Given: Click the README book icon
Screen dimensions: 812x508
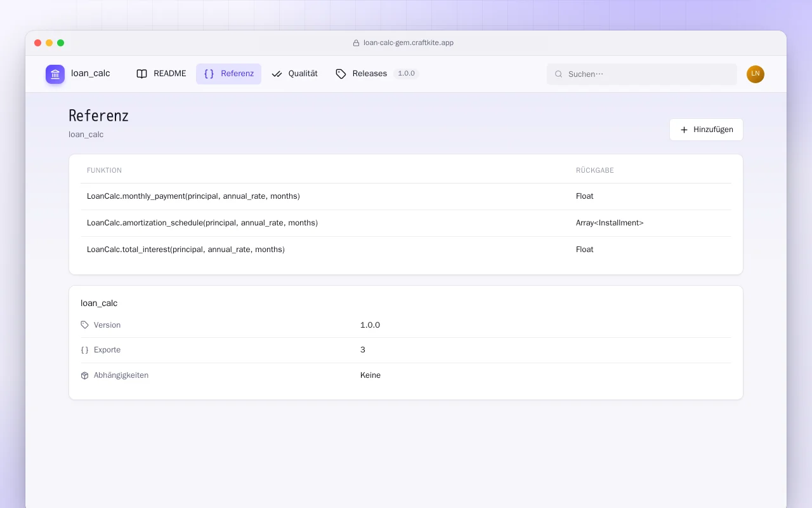Looking at the screenshot, I should [142, 74].
